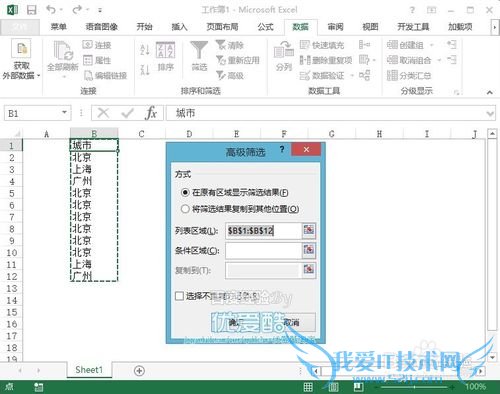The width and height of the screenshot is (500, 394).
Task: Open 获取外部数据 (Get External Data)
Action: pyautogui.click(x=21, y=60)
